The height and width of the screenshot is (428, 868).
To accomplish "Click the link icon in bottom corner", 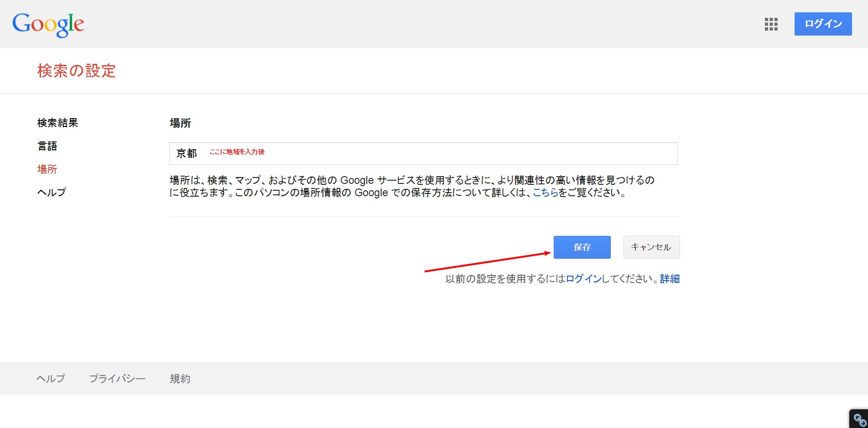I will tap(859, 419).
